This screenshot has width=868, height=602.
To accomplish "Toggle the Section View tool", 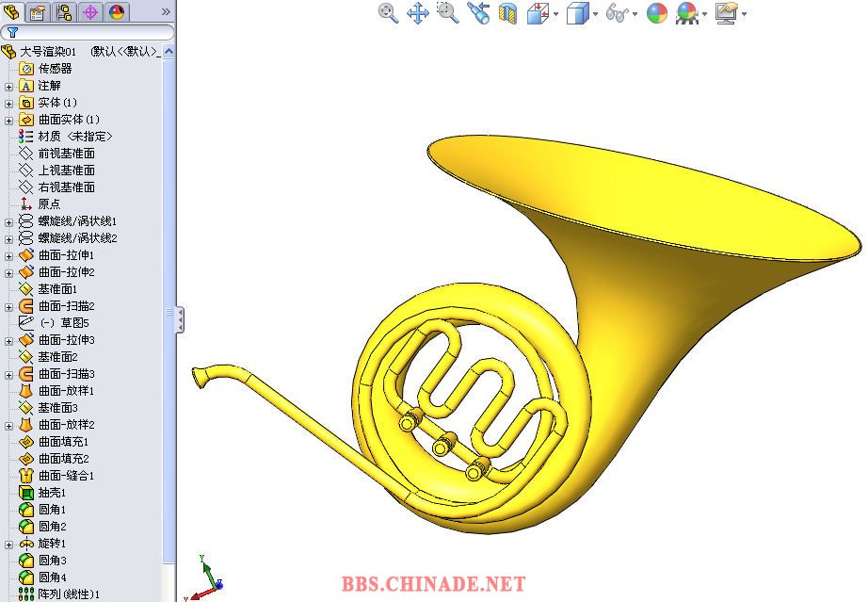I will 507,13.
